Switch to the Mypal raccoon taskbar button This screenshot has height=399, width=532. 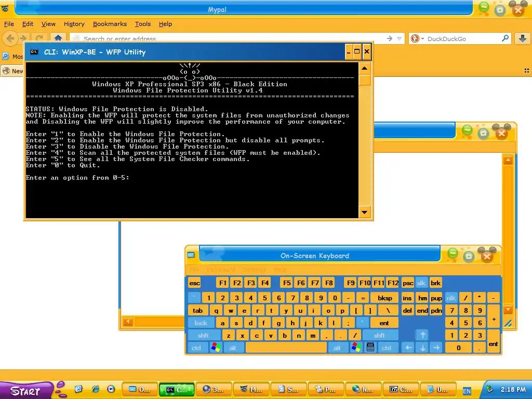(x=252, y=390)
